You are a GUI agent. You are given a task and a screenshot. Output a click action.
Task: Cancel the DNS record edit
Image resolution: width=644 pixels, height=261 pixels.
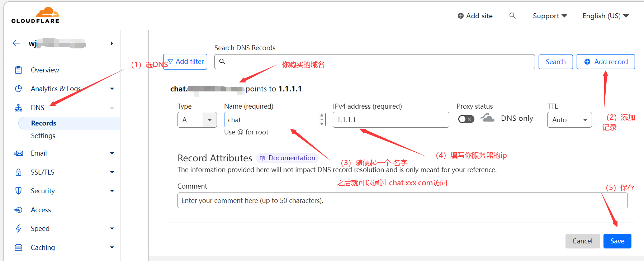(582, 241)
